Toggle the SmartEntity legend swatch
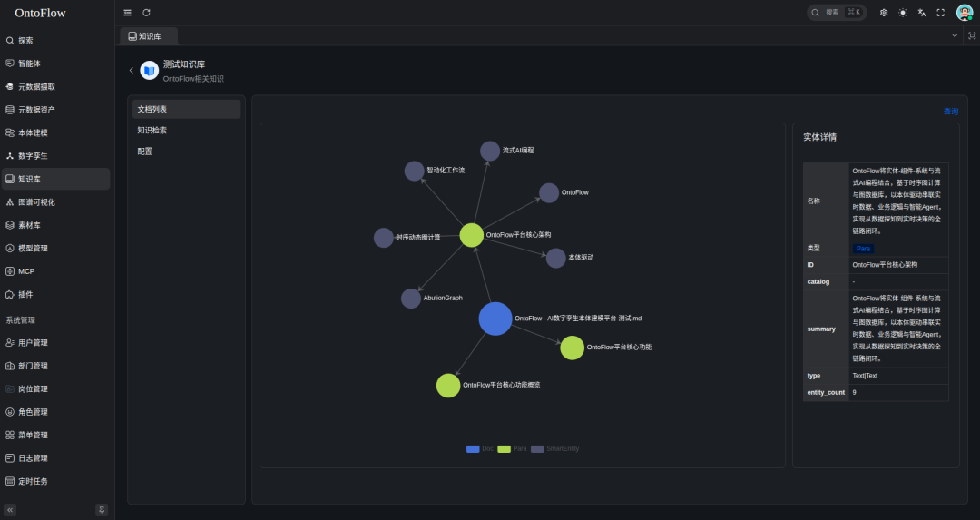980x520 pixels. (537, 448)
